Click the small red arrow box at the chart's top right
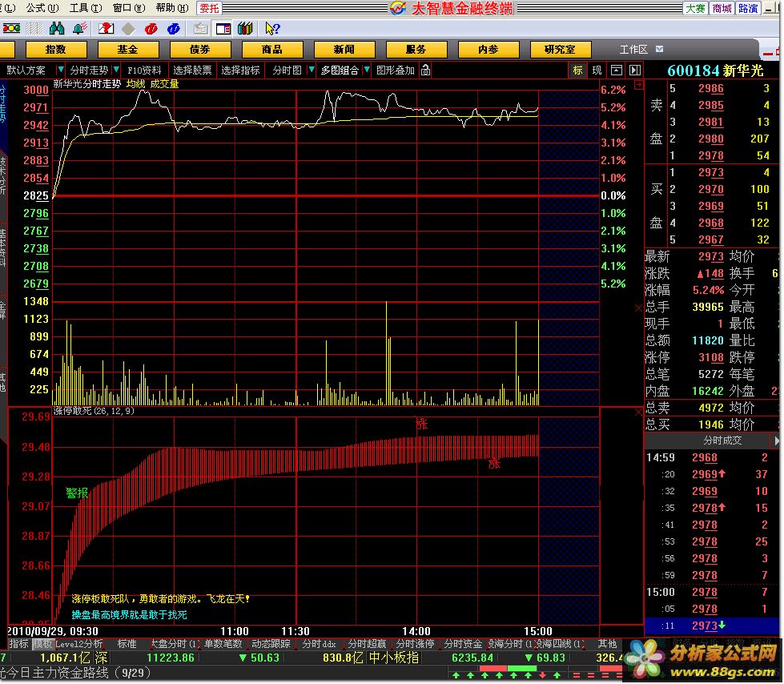This screenshot has height=684, width=784. point(638,85)
